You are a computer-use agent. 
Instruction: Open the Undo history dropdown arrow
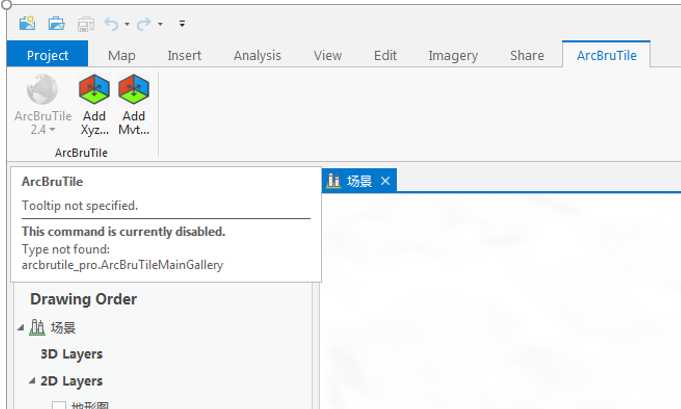coord(127,24)
